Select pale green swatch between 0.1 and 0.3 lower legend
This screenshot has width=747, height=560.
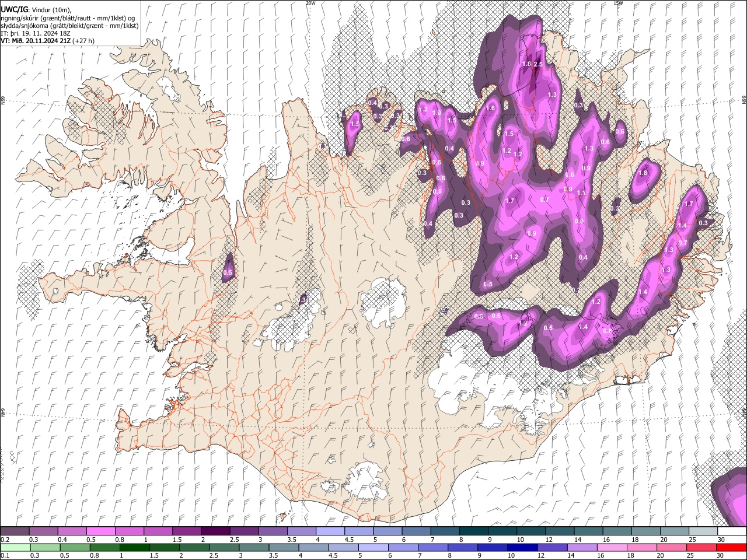point(15,547)
